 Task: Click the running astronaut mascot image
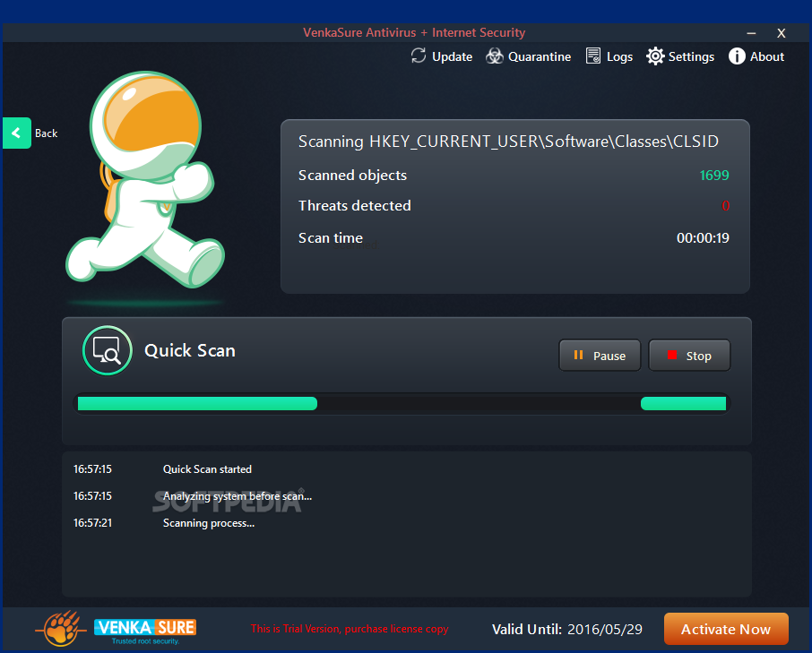point(145,179)
